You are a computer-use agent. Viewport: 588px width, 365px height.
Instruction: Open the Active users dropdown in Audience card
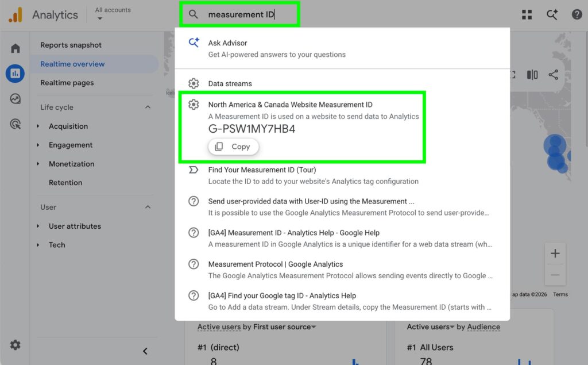(x=431, y=327)
